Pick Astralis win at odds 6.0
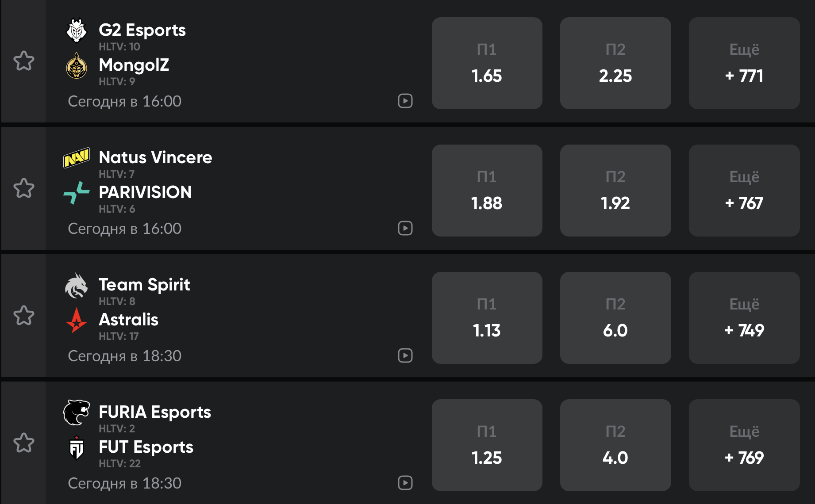 coord(615,318)
